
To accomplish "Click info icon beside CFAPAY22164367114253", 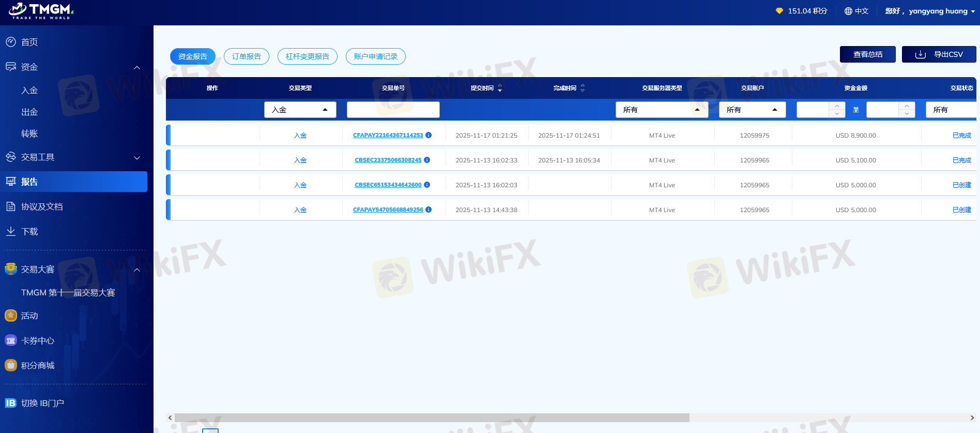I will click(x=428, y=135).
